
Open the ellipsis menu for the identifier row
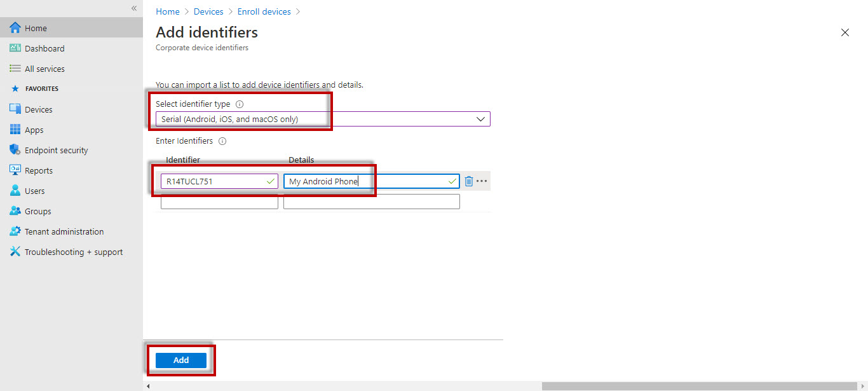coord(481,181)
